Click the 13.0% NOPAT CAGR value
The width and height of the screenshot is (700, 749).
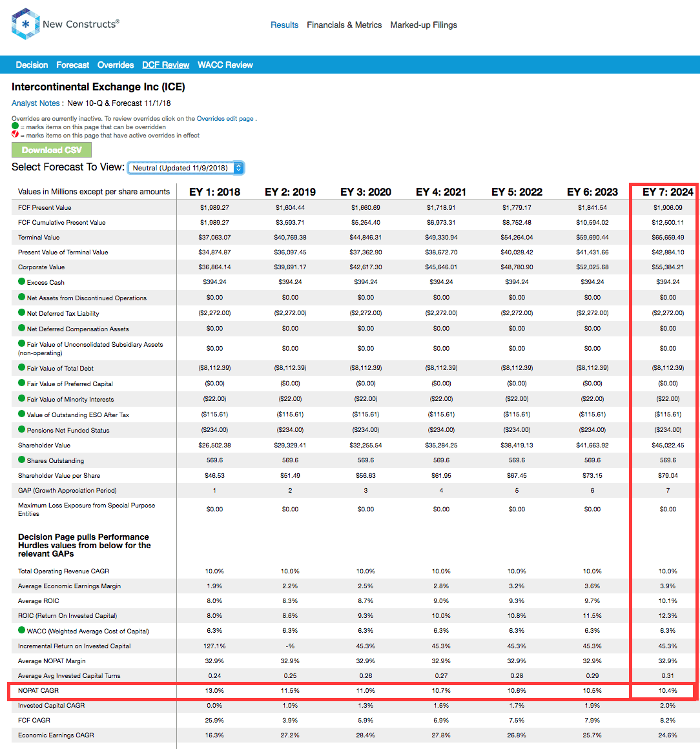point(214,691)
